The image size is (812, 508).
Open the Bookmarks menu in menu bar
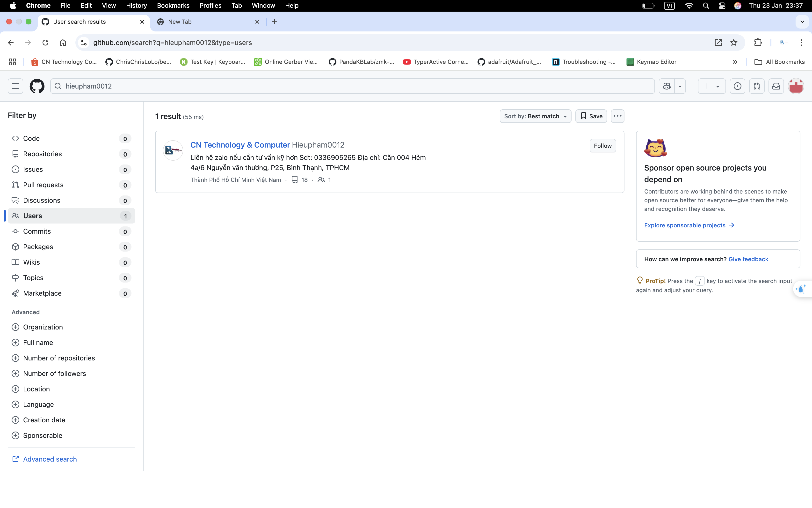(173, 5)
